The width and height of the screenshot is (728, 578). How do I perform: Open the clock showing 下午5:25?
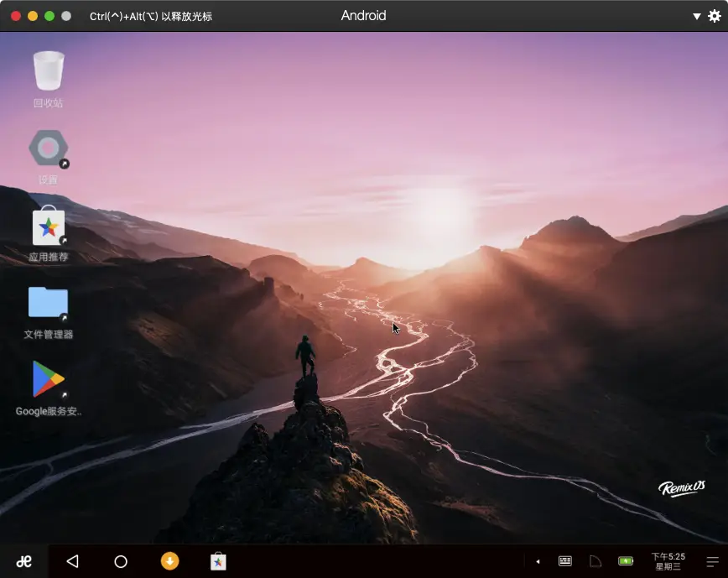pos(668,561)
